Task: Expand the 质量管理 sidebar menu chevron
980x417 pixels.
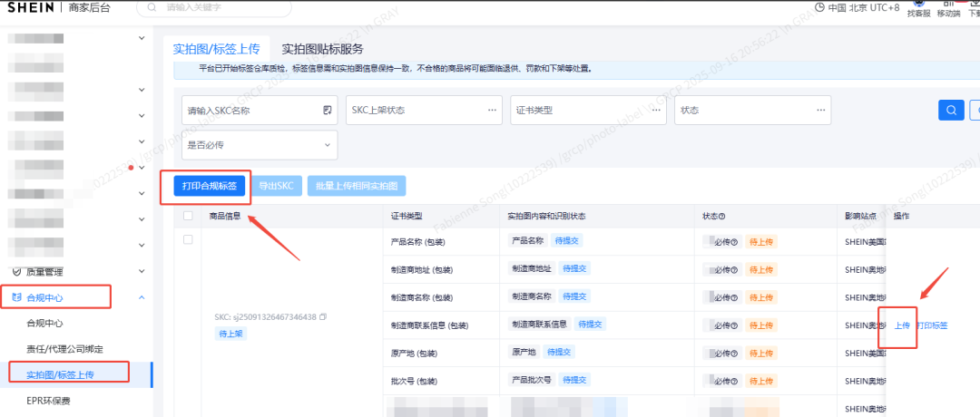Action: [142, 272]
